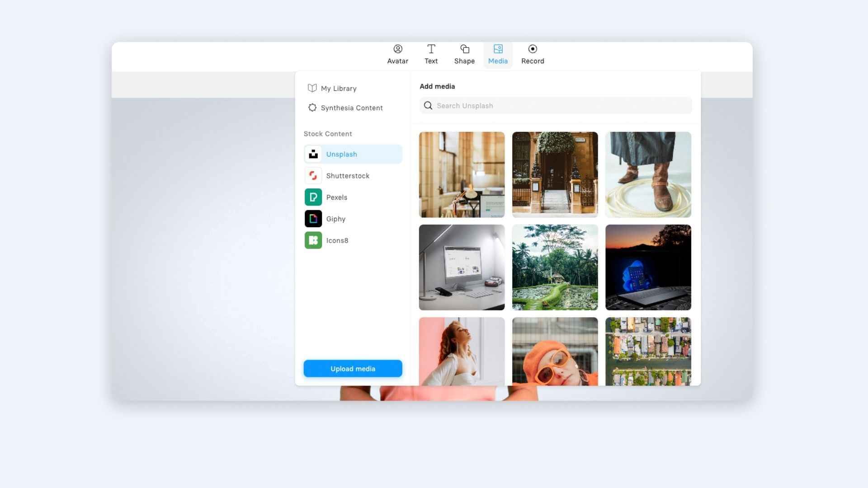Click Upload media button
Image resolution: width=868 pixels, height=488 pixels.
pos(352,368)
